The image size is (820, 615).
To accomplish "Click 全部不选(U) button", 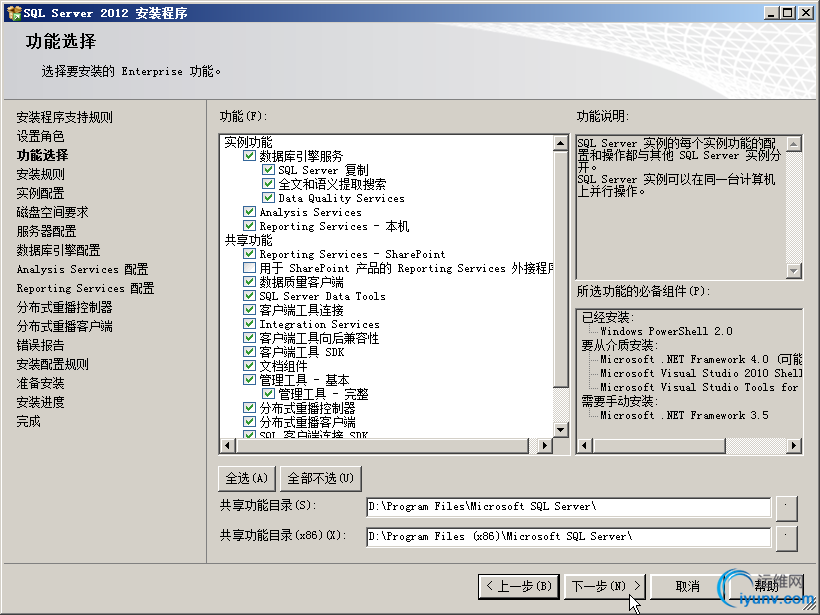I will pyautogui.click(x=321, y=478).
